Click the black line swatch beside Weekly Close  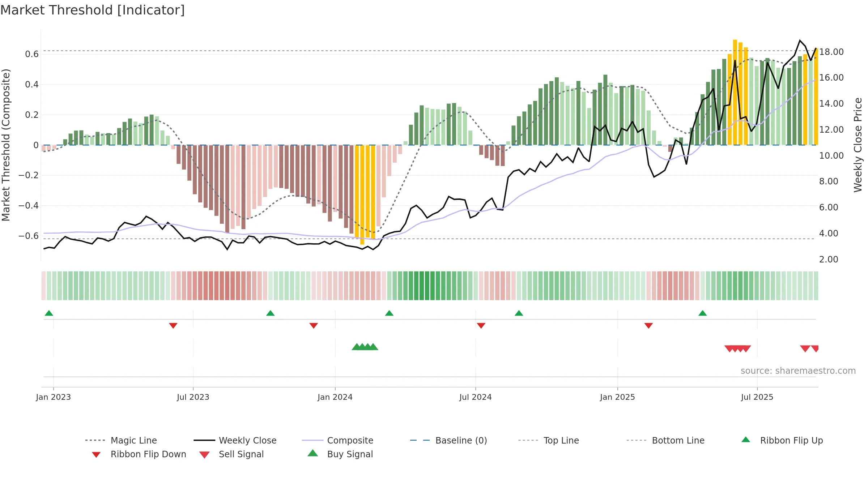(x=204, y=440)
